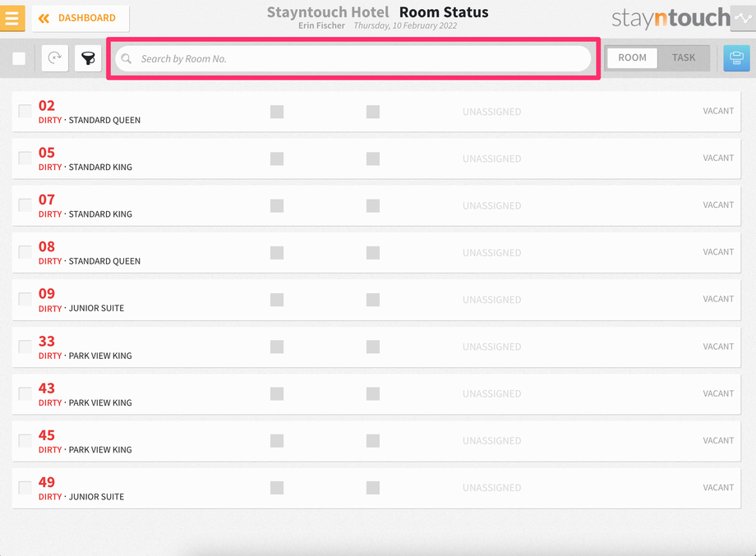Viewport: 756px width, 556px height.
Task: Check the box for room 07
Action: pyautogui.click(x=25, y=204)
